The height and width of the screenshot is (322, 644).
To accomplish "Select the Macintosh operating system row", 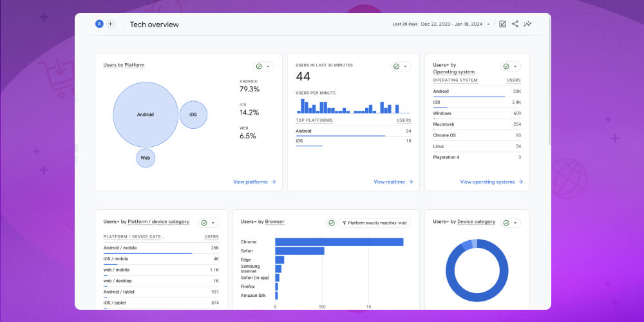I will click(477, 124).
